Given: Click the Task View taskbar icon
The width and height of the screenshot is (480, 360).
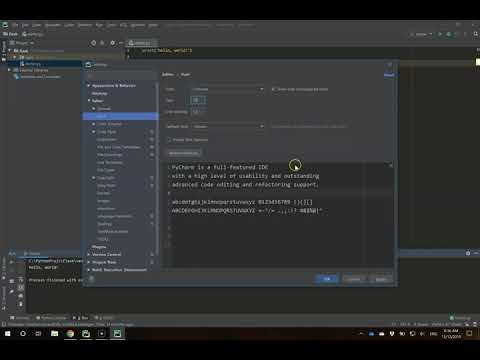Looking at the screenshot, I should 38,333.
